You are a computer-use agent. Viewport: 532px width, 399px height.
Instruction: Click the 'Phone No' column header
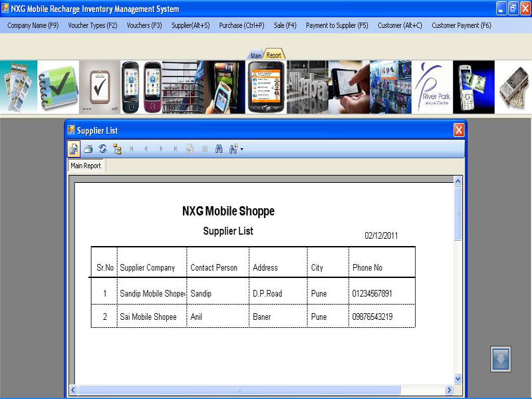tap(368, 268)
